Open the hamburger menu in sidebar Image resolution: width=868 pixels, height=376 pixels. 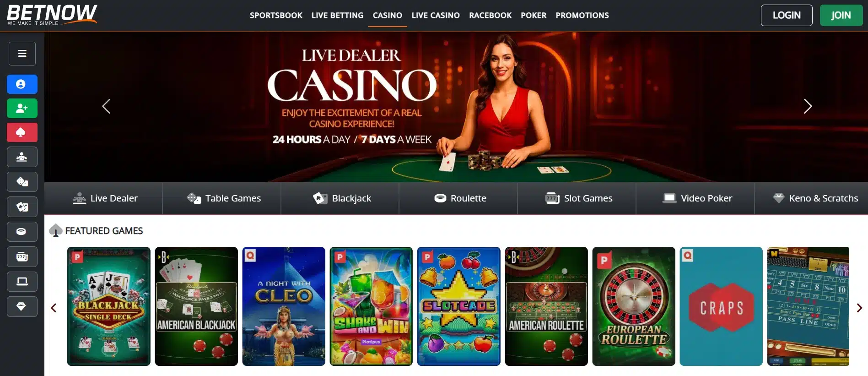point(22,54)
